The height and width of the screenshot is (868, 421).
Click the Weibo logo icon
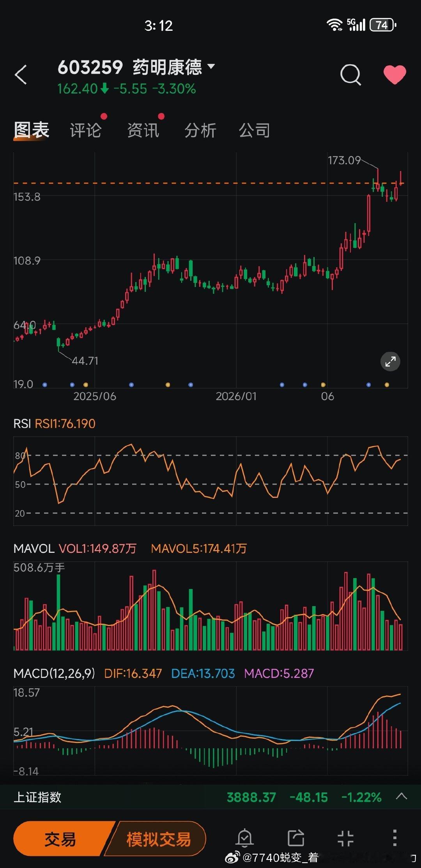click(x=233, y=857)
